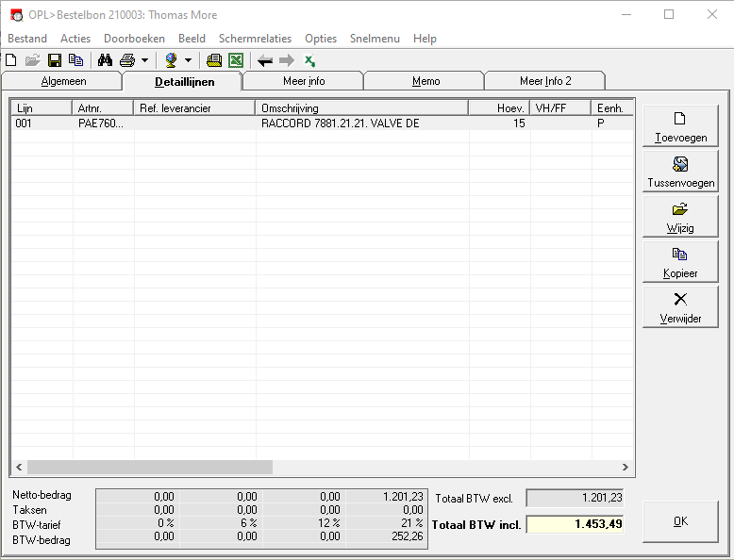This screenshot has height=560, width=734.
Task: Open the Snelmenu menu
Action: [x=375, y=39]
